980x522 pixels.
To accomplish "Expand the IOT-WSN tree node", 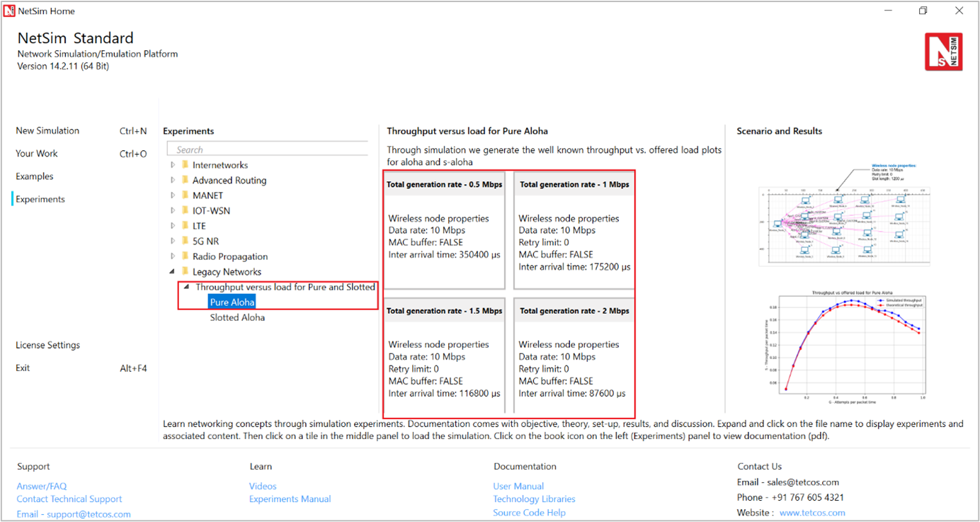I will point(173,210).
